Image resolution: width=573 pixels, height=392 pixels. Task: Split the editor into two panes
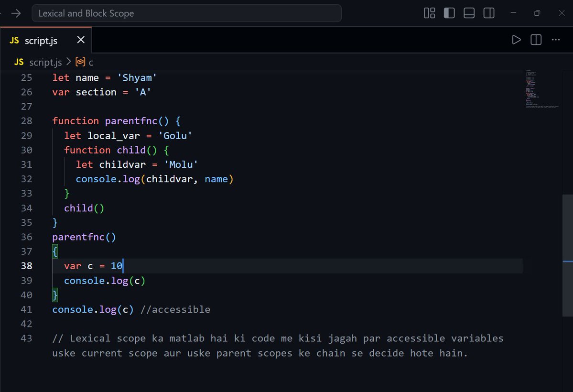click(535, 40)
